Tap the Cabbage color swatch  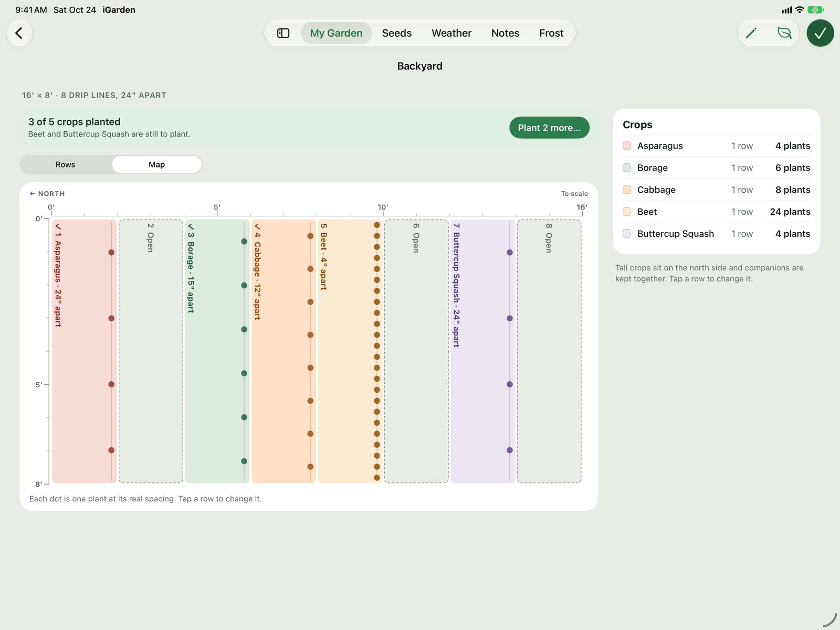pos(627,190)
